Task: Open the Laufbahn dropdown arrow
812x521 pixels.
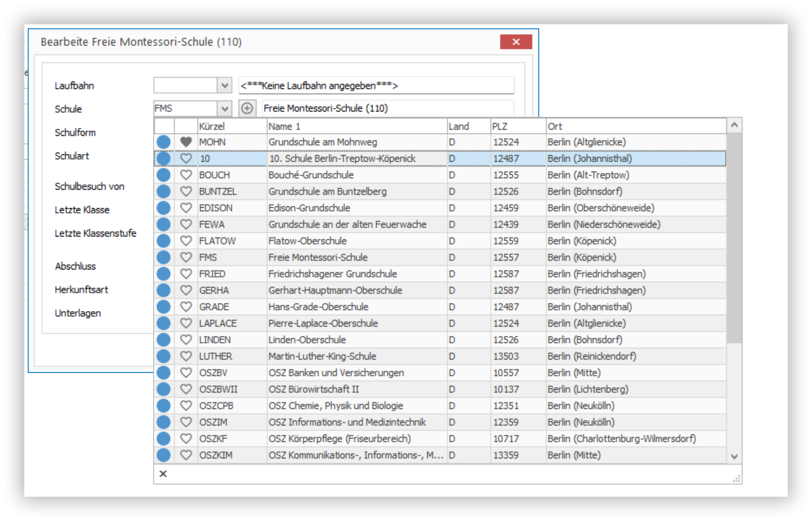Action: pyautogui.click(x=225, y=86)
